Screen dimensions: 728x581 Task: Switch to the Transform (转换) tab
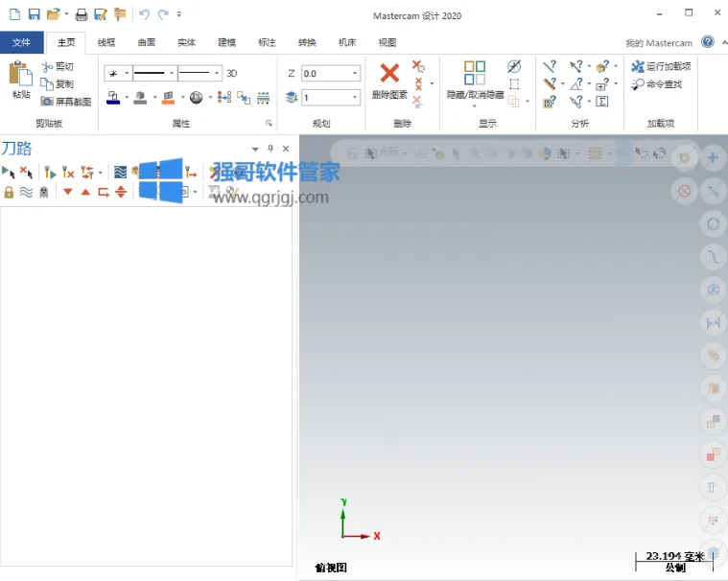click(307, 43)
